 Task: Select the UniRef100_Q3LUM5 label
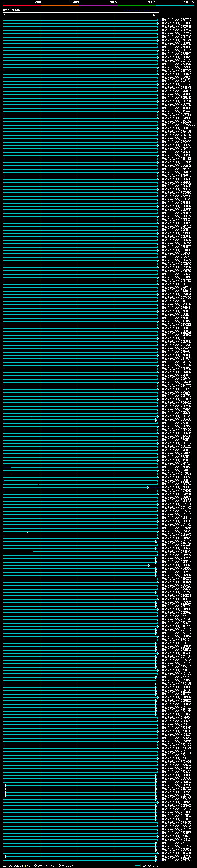(x=176, y=43)
